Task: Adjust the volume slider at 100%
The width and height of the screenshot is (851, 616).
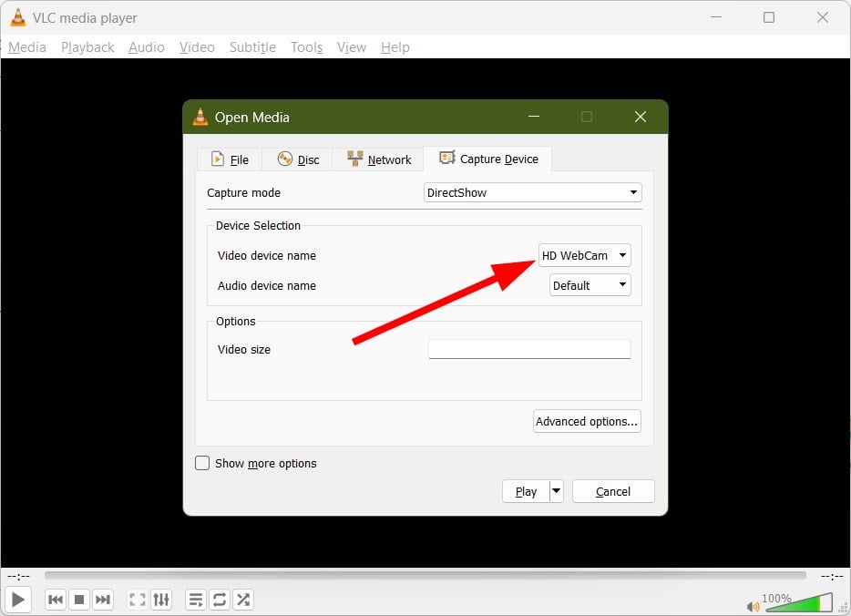Action: 798,602
